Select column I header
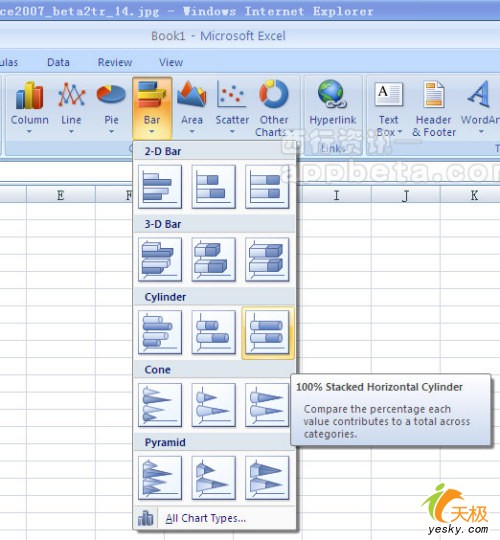Screen dimensions: 500x540 coord(336,195)
